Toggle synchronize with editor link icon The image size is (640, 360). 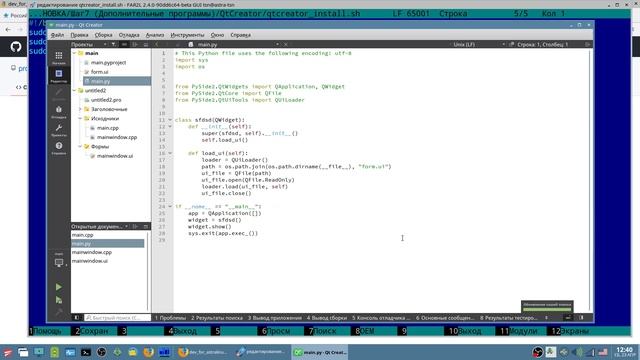(124, 44)
